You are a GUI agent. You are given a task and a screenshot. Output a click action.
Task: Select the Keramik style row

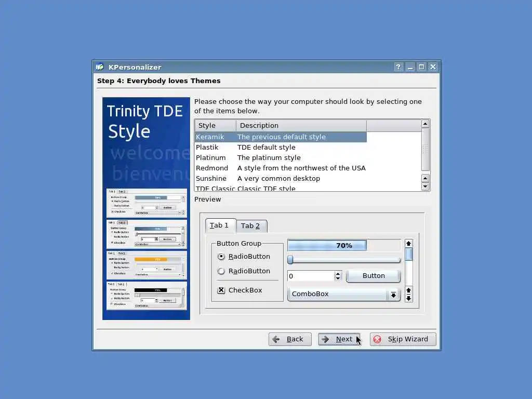pos(281,137)
